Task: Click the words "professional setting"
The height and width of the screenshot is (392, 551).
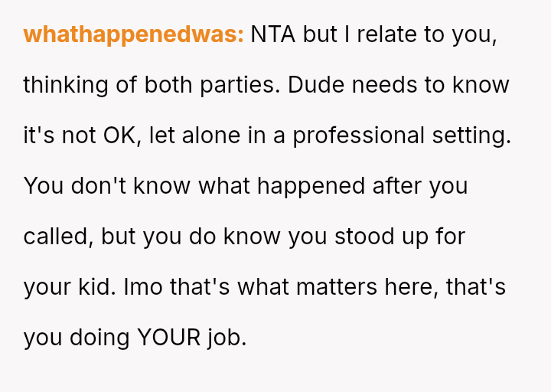Action: 402,136
